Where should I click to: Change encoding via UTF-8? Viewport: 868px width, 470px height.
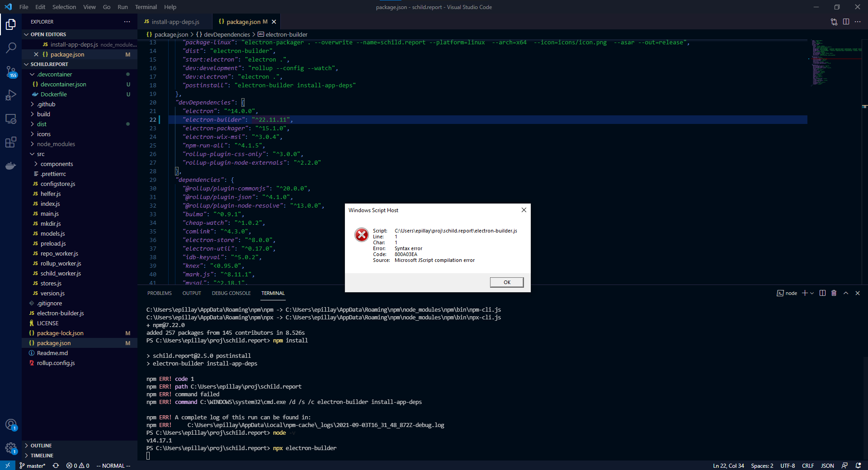point(787,465)
